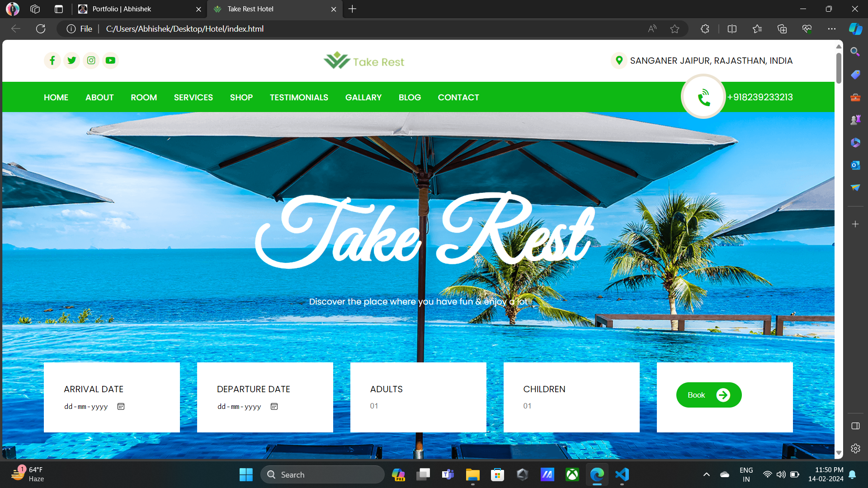Open the Twitter social icon
868x488 pixels.
(x=72, y=60)
